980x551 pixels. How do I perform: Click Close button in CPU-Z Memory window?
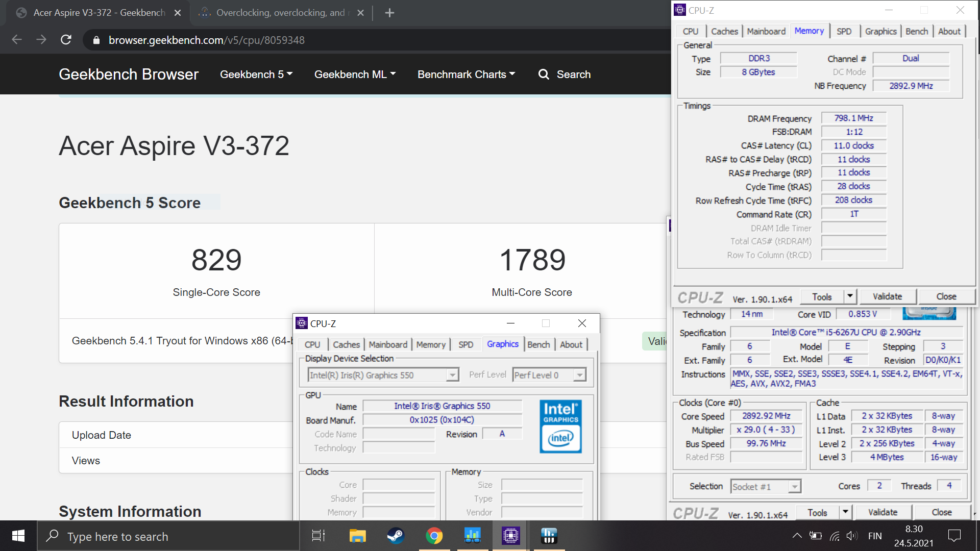coord(946,296)
